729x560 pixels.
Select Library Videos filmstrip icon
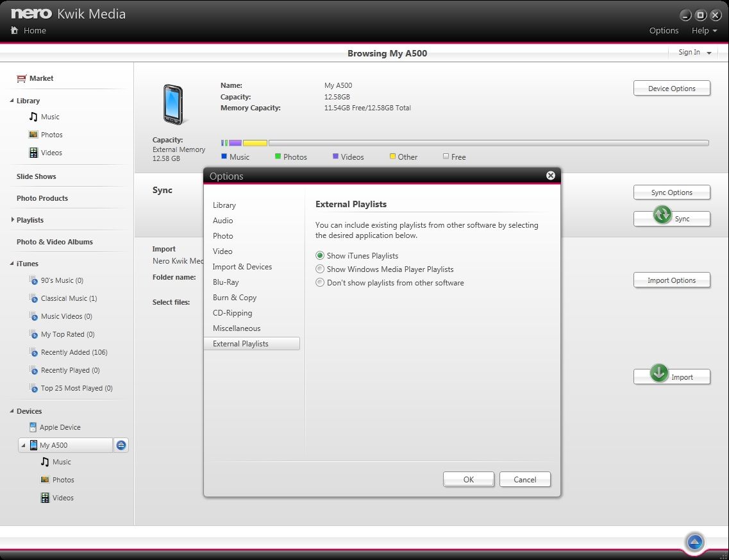(x=33, y=153)
